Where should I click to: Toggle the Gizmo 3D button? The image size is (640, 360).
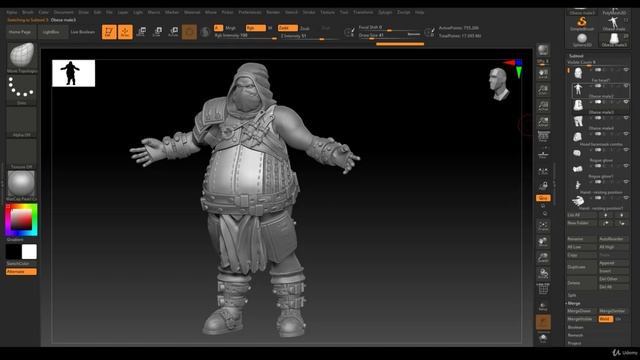pos(189,32)
